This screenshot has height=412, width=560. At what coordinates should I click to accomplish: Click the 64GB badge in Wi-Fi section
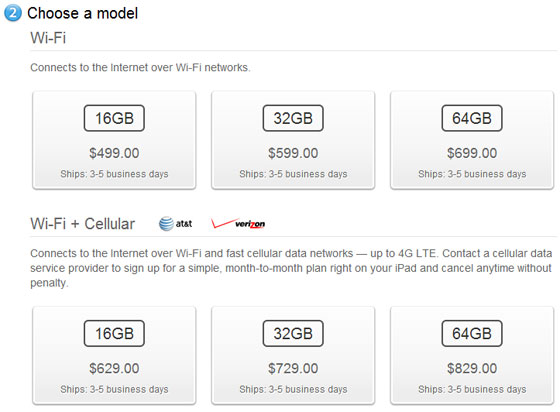(472, 118)
